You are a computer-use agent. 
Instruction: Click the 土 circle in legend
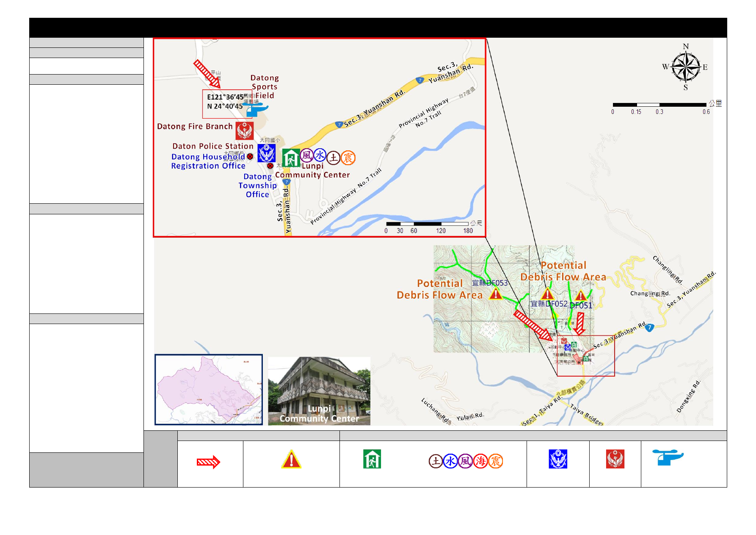(x=436, y=461)
